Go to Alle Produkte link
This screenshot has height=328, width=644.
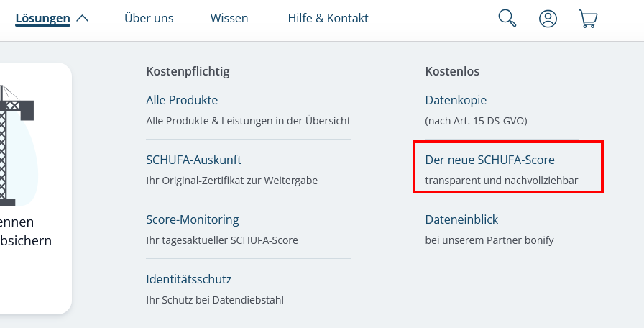coord(182,100)
